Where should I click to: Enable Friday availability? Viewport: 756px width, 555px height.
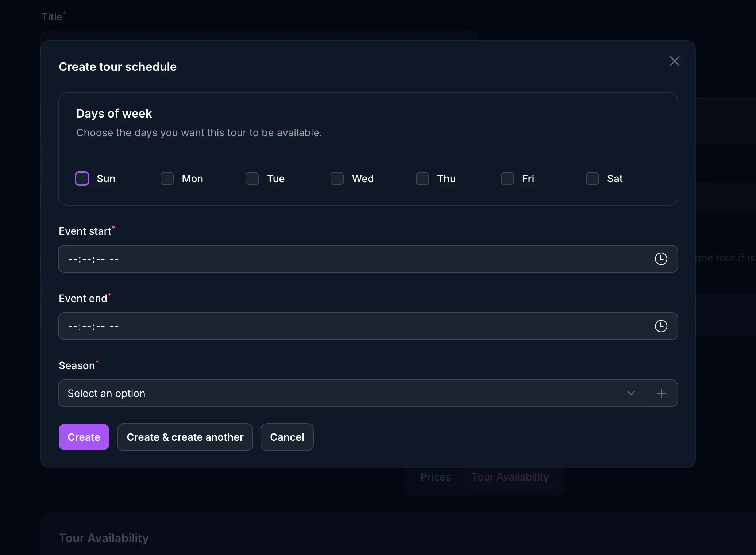tap(507, 178)
